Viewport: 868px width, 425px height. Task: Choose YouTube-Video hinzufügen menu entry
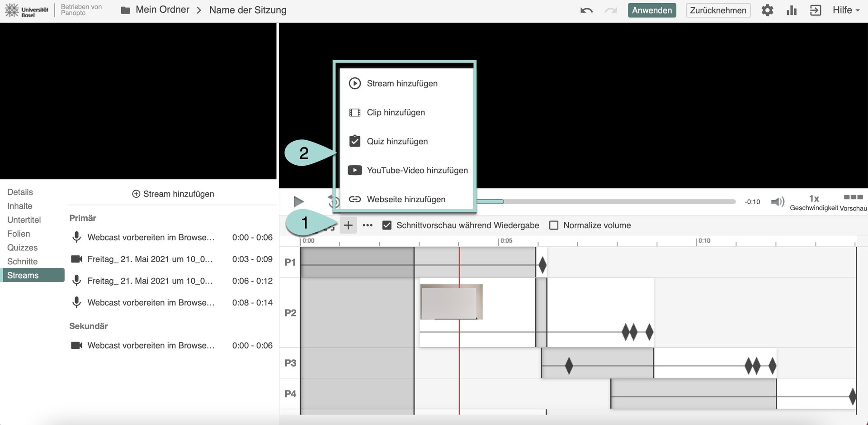[417, 171]
